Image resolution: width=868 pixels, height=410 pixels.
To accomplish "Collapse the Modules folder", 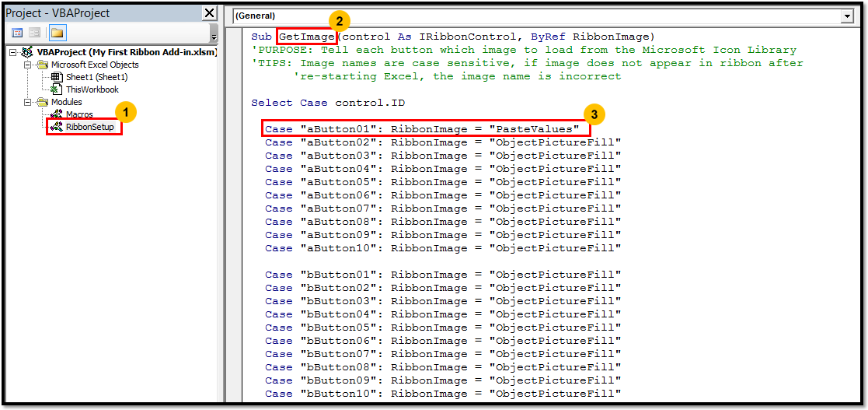I will pos(27,102).
